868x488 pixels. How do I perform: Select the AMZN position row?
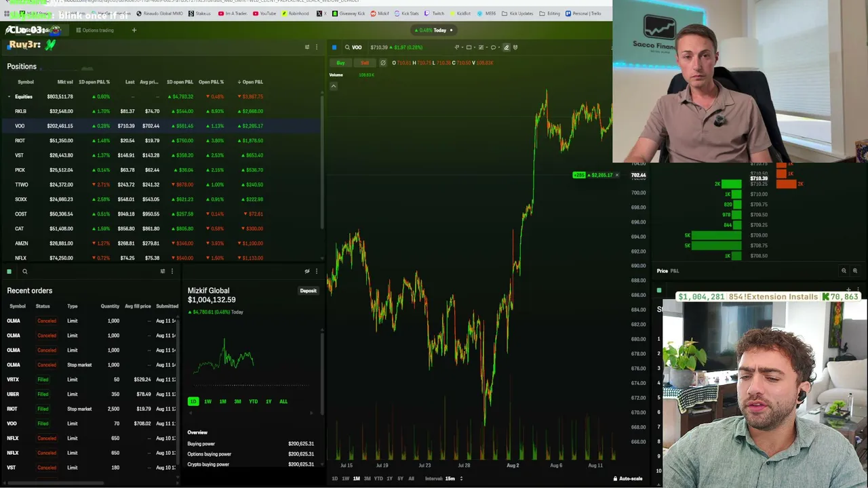(160, 243)
